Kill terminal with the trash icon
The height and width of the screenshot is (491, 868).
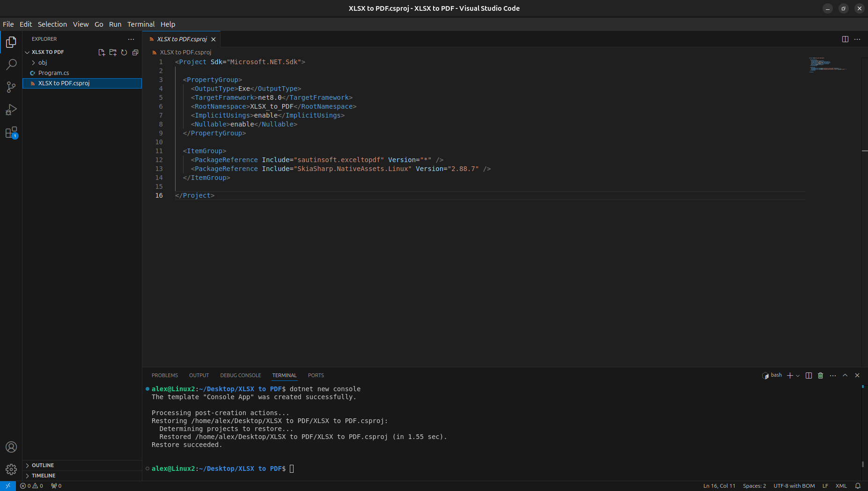820,375
